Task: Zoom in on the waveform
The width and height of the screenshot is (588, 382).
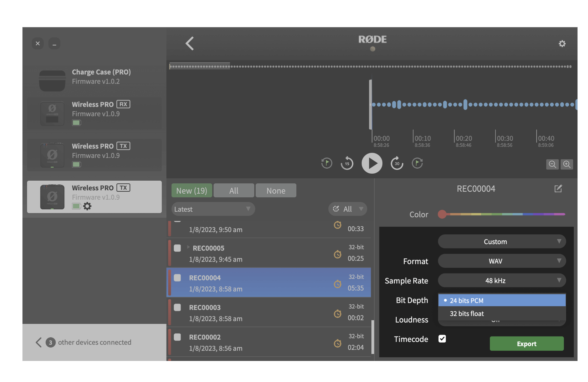Action: pos(567,164)
